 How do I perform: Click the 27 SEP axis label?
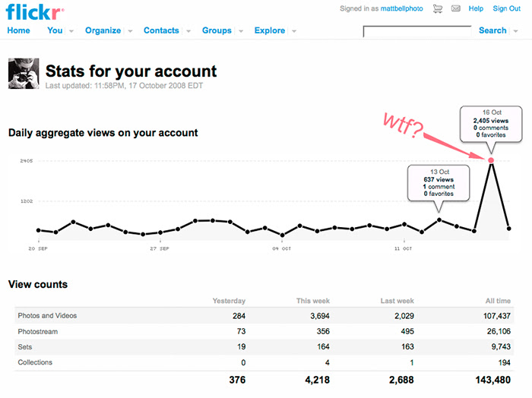point(160,248)
